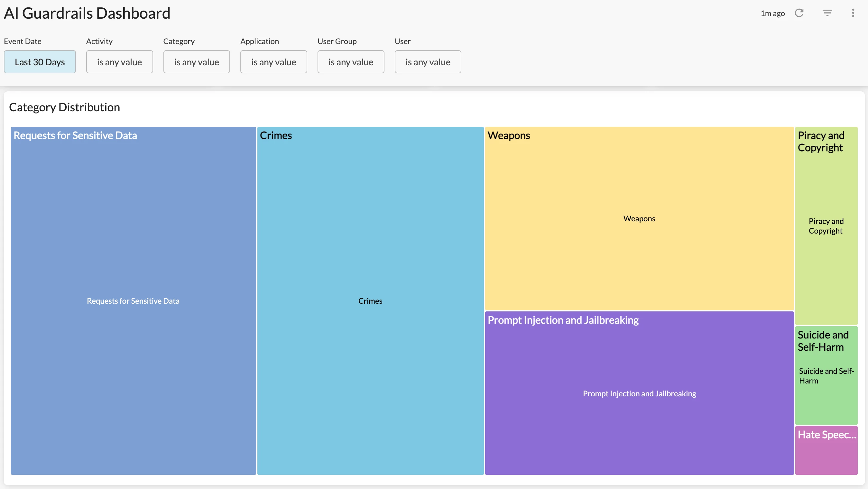
Task: Click the Category Distribution tile title
Action: 64,107
